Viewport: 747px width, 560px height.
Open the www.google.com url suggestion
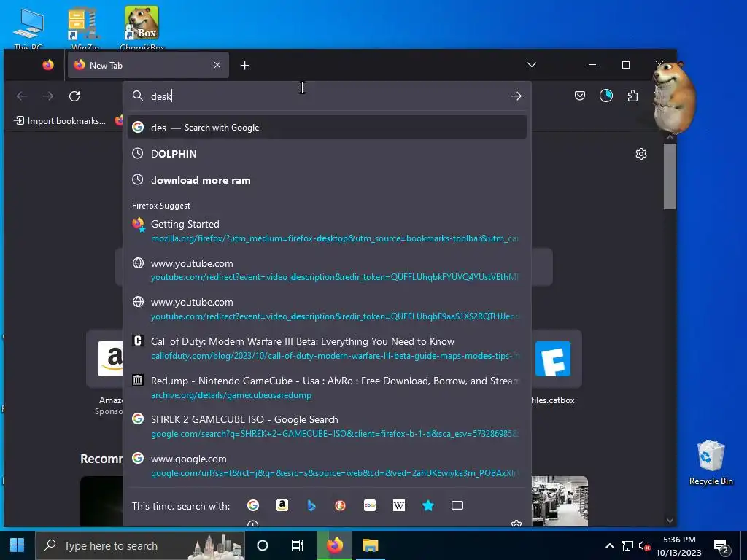pos(327,466)
